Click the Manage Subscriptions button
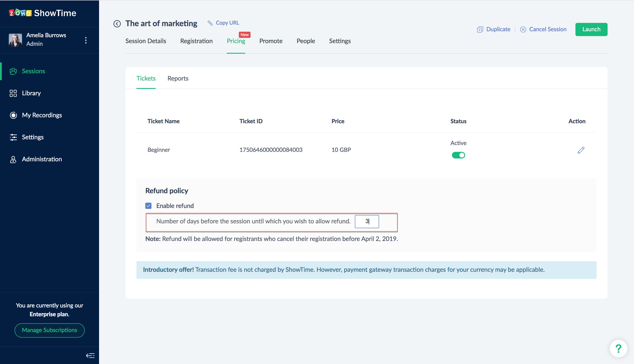 [x=50, y=330]
